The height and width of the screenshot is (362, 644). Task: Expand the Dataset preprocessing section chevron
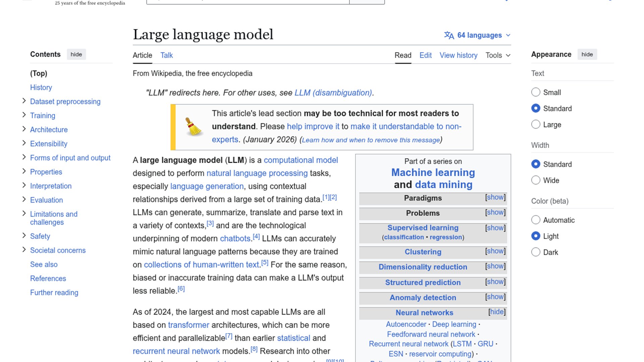click(24, 101)
